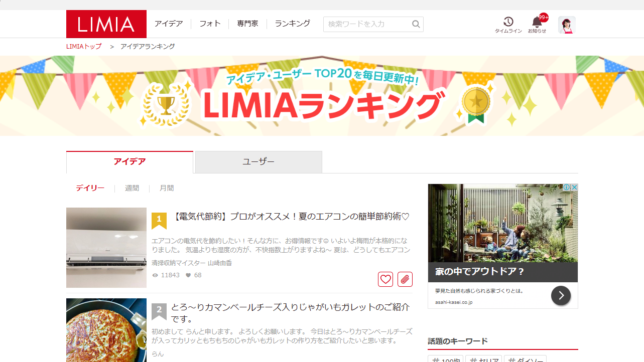Image resolution: width=644 pixels, height=362 pixels.
Task: Open author らん profile link
Action: [x=158, y=354]
